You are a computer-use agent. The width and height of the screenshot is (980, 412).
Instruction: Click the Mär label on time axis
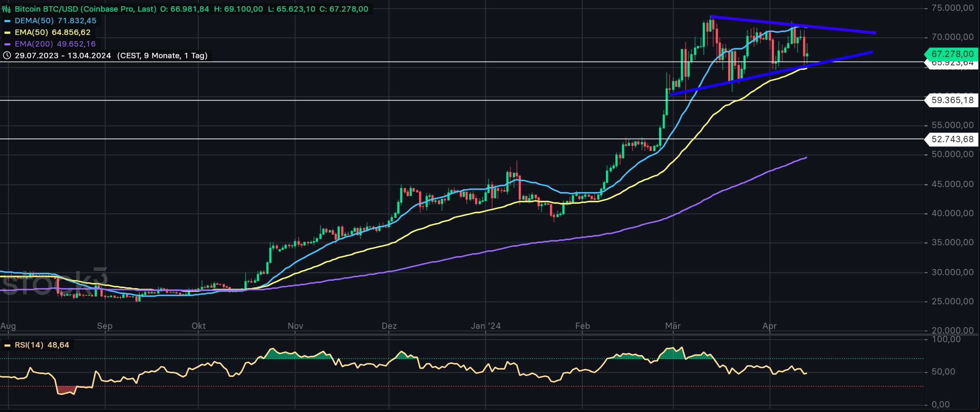[673, 326]
